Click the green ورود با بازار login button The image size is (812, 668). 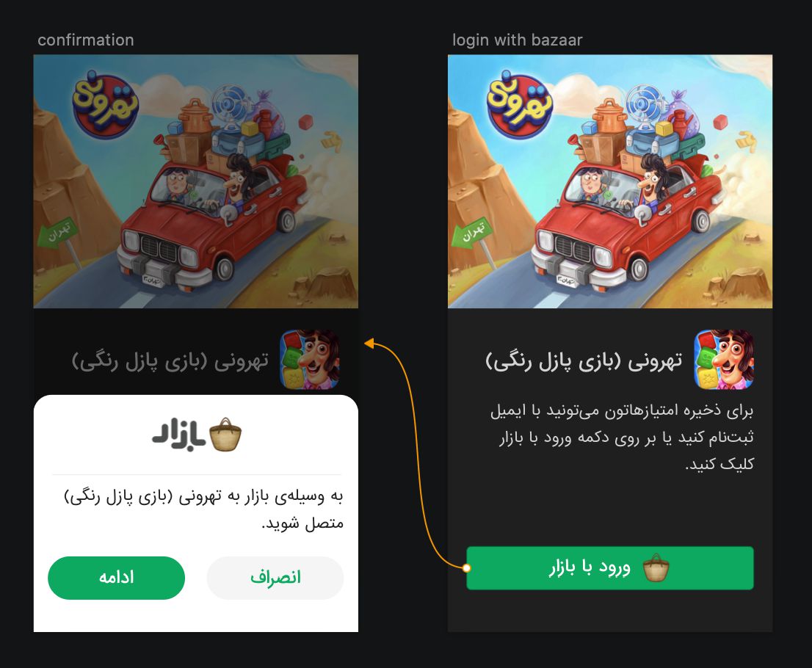tap(609, 568)
